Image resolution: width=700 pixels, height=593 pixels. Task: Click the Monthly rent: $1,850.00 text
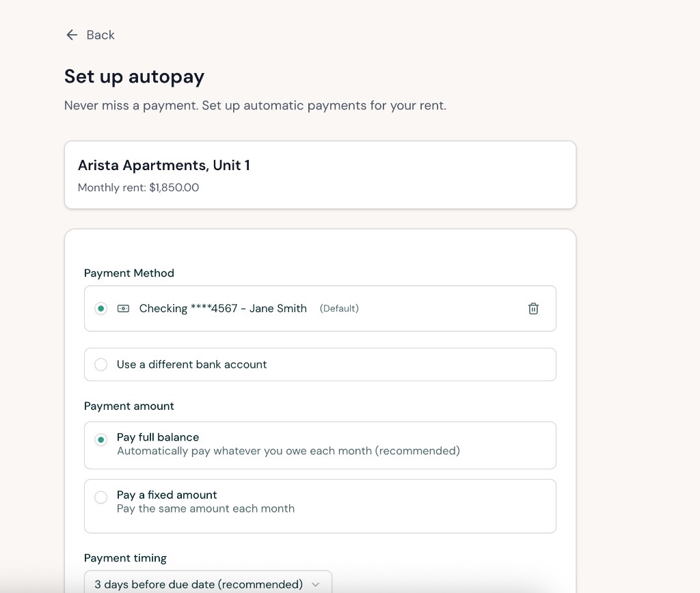(x=138, y=187)
